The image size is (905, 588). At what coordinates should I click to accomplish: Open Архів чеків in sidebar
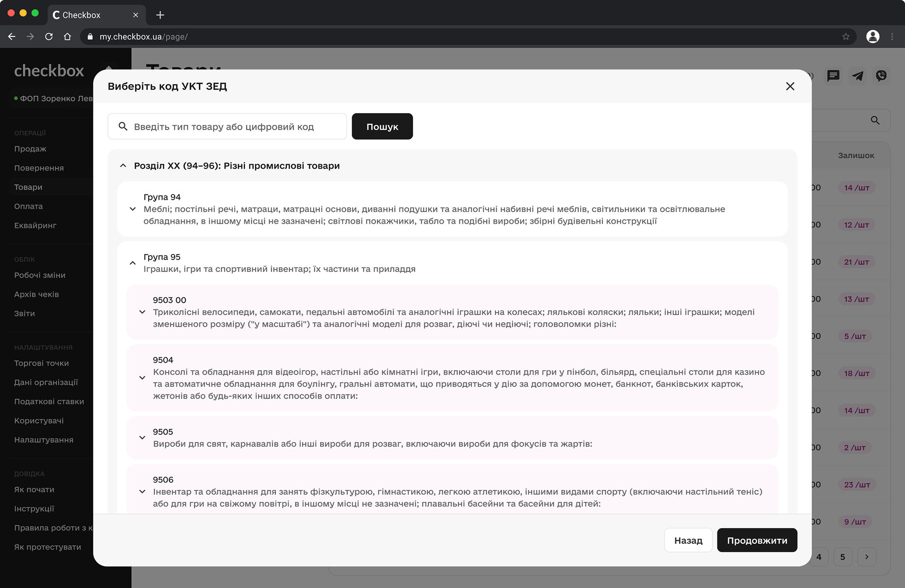coord(36,294)
